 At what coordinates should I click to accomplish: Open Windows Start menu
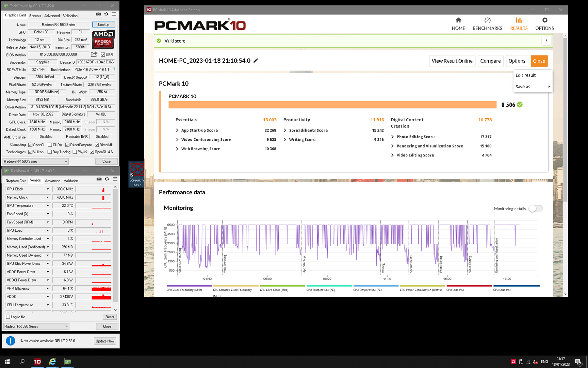click(7, 362)
